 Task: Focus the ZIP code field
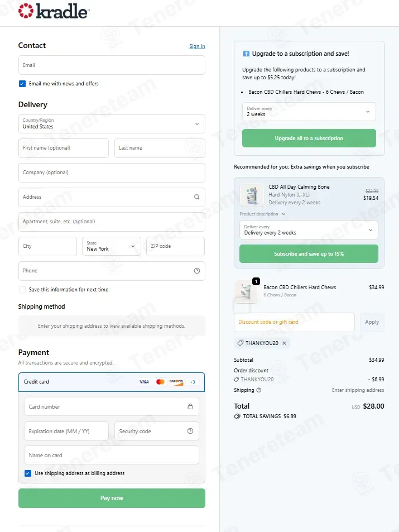175,246
